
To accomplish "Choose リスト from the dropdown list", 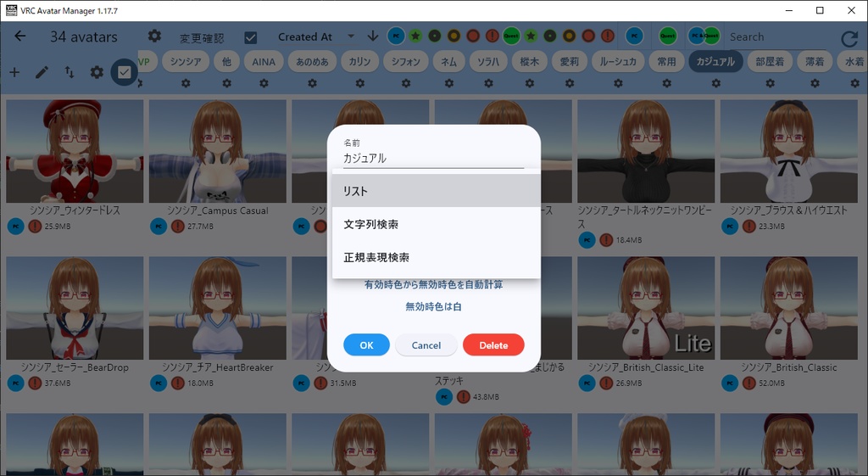I will coord(437,191).
